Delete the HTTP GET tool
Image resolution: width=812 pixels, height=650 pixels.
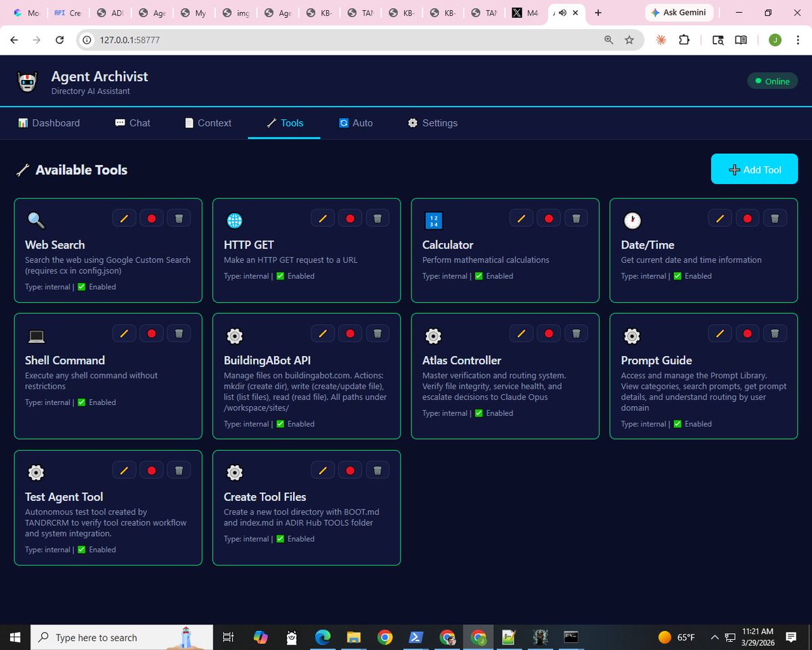378,218
